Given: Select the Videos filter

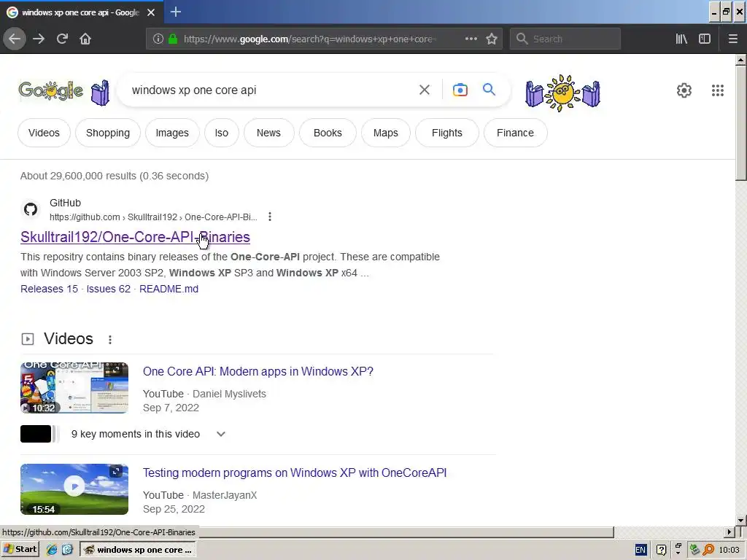Looking at the screenshot, I should (x=44, y=133).
